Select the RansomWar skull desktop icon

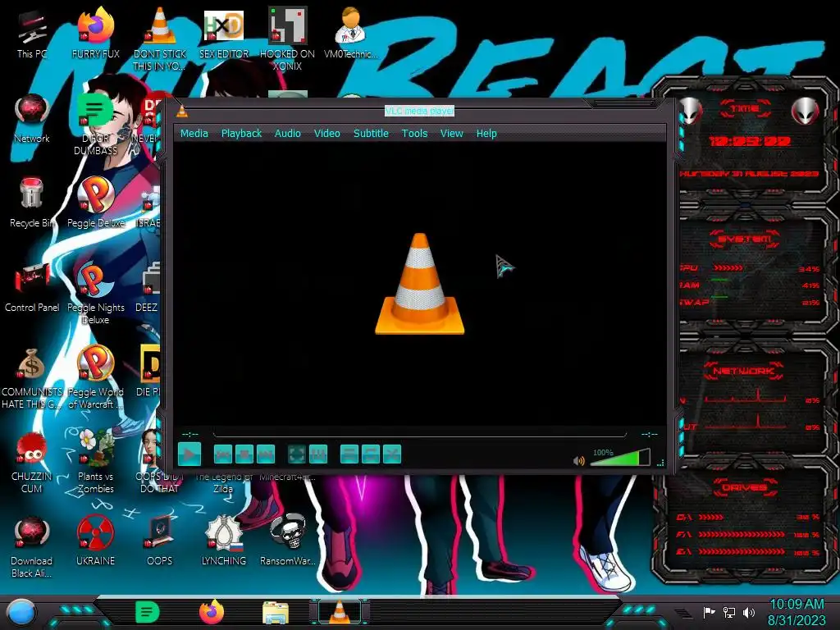pos(288,540)
